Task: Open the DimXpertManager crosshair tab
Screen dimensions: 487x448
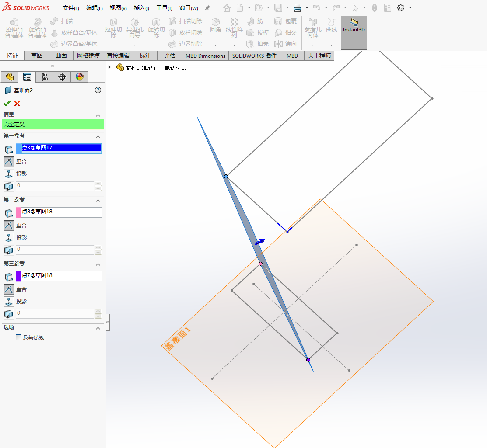Action: click(x=62, y=77)
